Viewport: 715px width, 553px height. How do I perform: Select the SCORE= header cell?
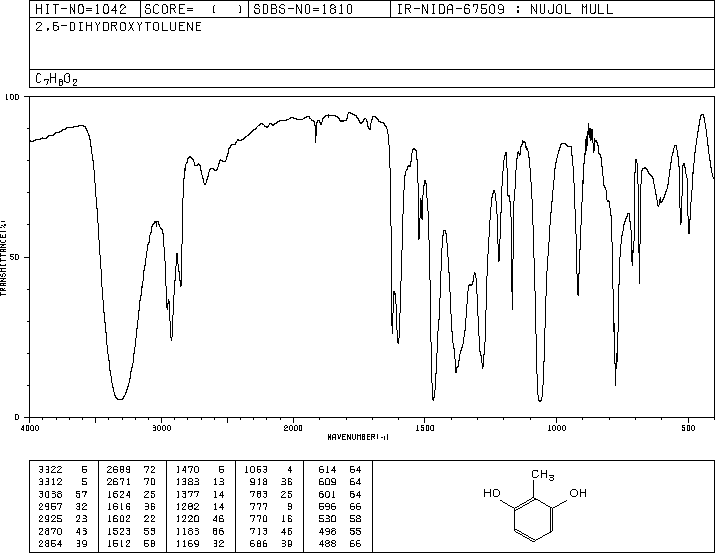[x=194, y=9]
